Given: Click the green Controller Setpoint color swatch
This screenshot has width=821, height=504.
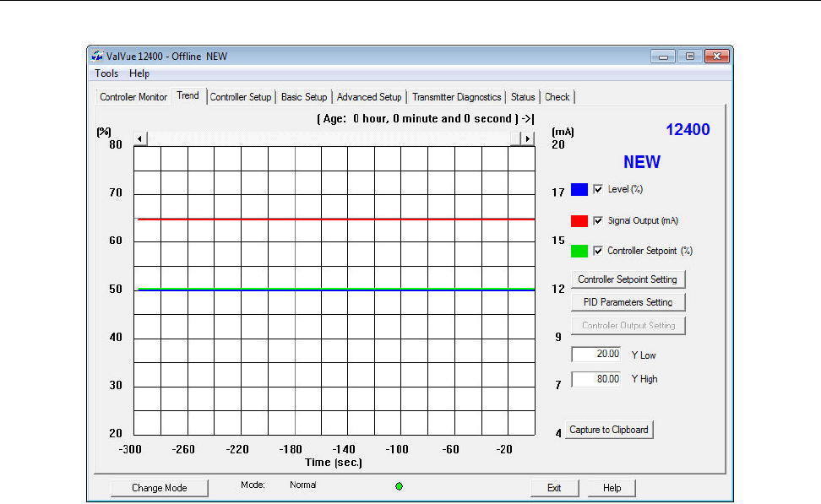Looking at the screenshot, I should [x=579, y=252].
